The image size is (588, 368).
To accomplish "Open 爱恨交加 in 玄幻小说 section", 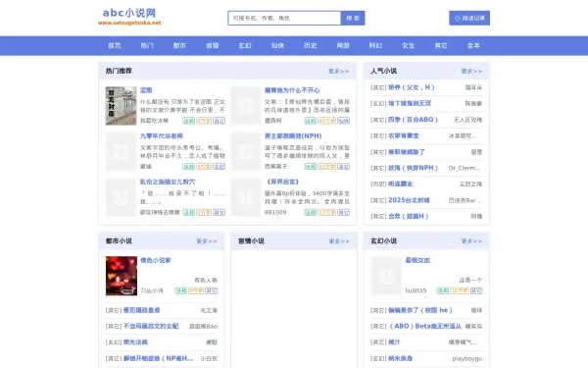I will 417,260.
